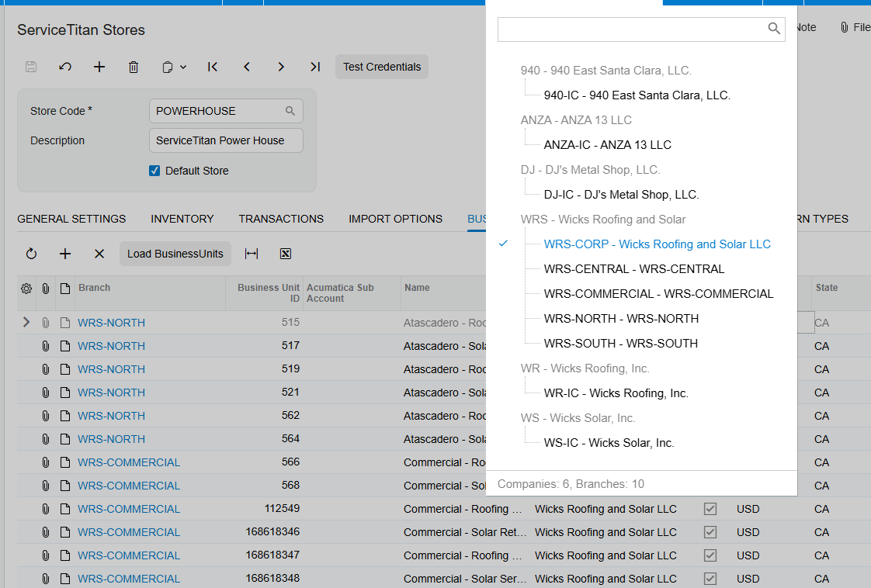Click the Commercial - Solar Ret… name cell

pos(465,532)
